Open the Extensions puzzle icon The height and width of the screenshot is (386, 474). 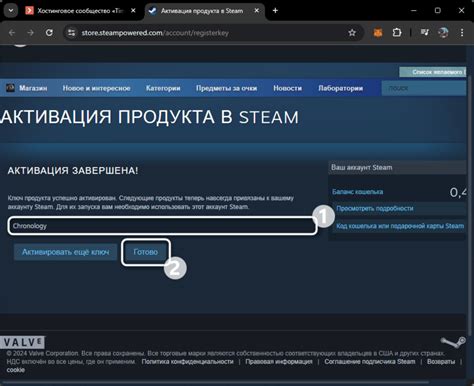pyautogui.click(x=397, y=33)
